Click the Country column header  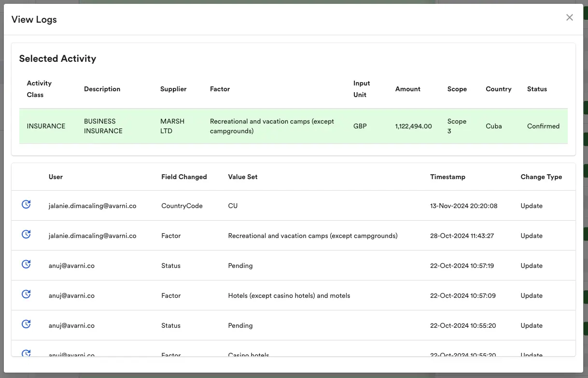click(499, 89)
